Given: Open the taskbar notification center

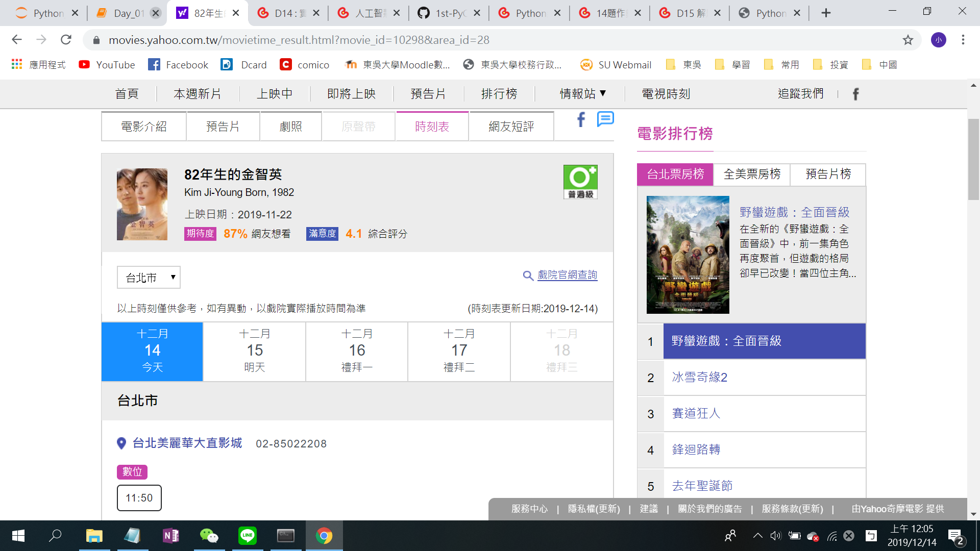Looking at the screenshot, I should click(955, 536).
